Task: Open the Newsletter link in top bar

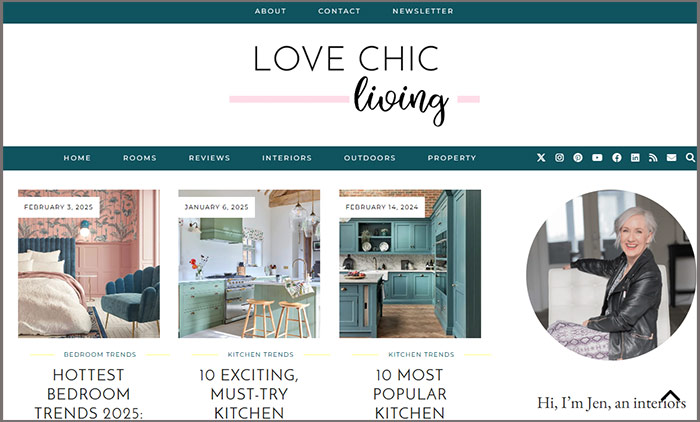Action: pyautogui.click(x=423, y=11)
